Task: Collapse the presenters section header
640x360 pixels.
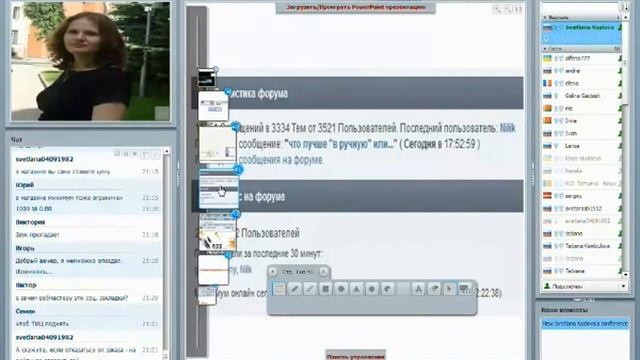Action: click(582, 18)
